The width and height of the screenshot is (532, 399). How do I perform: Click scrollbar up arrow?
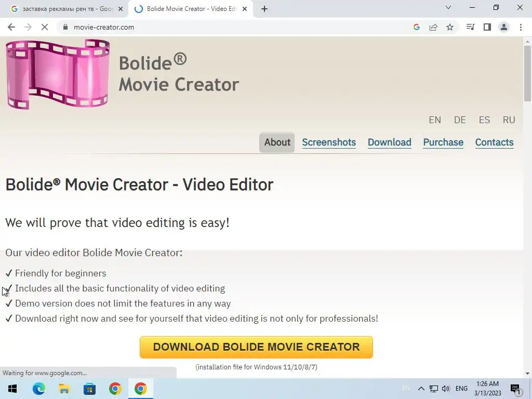click(527, 42)
